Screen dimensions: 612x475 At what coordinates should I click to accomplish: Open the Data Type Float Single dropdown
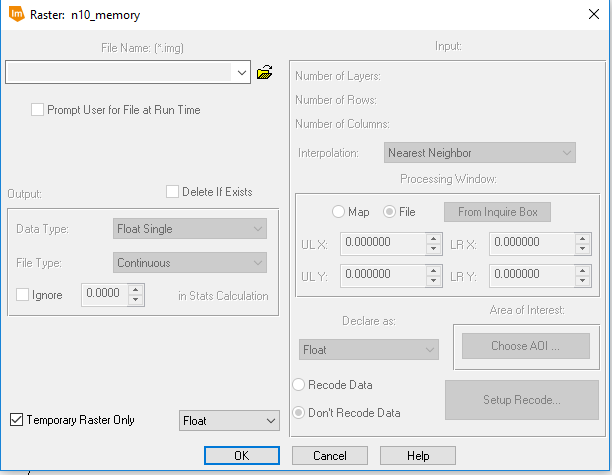click(190, 229)
